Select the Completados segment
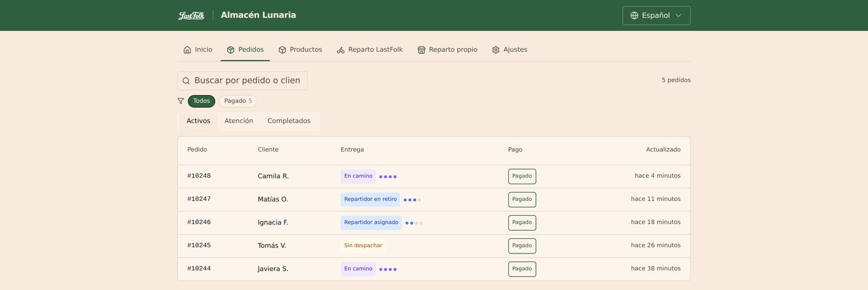This screenshot has width=868, height=290. [x=289, y=121]
